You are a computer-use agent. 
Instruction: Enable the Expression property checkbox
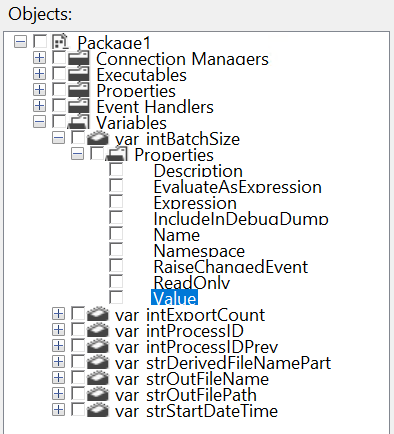[116, 201]
